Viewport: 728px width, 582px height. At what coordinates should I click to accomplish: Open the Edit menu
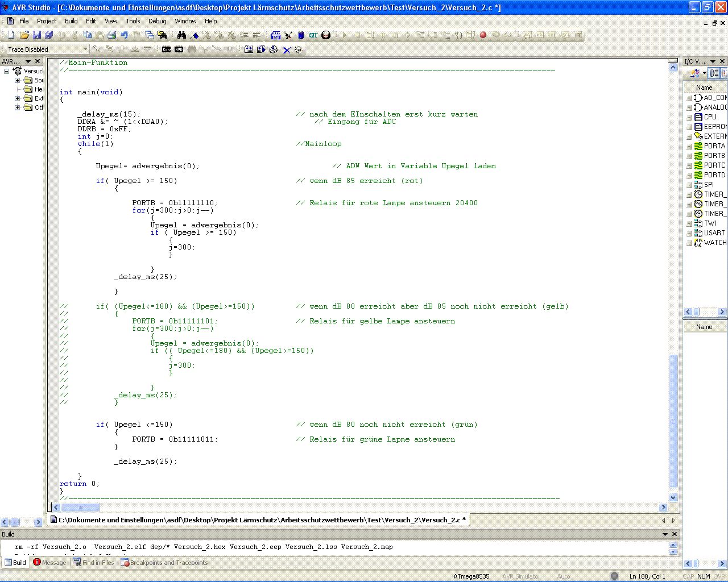91,21
